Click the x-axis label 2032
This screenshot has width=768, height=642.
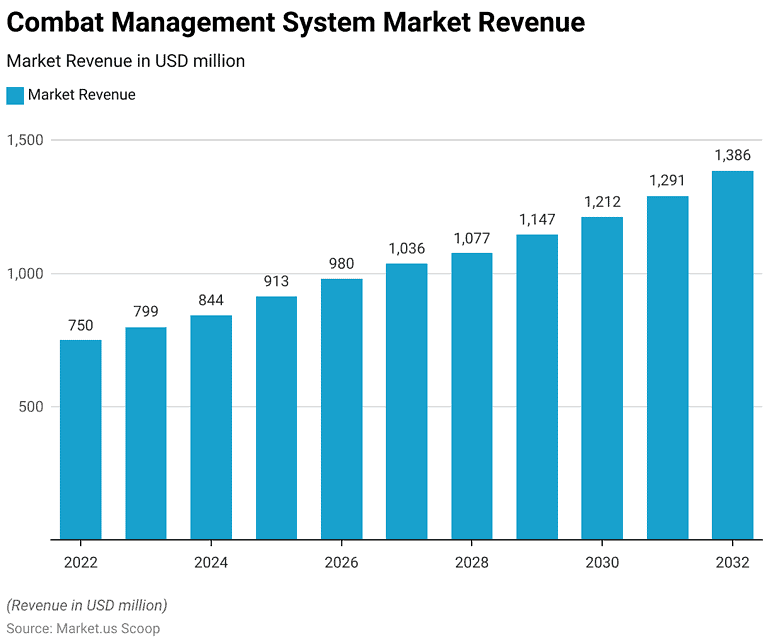[732, 562]
